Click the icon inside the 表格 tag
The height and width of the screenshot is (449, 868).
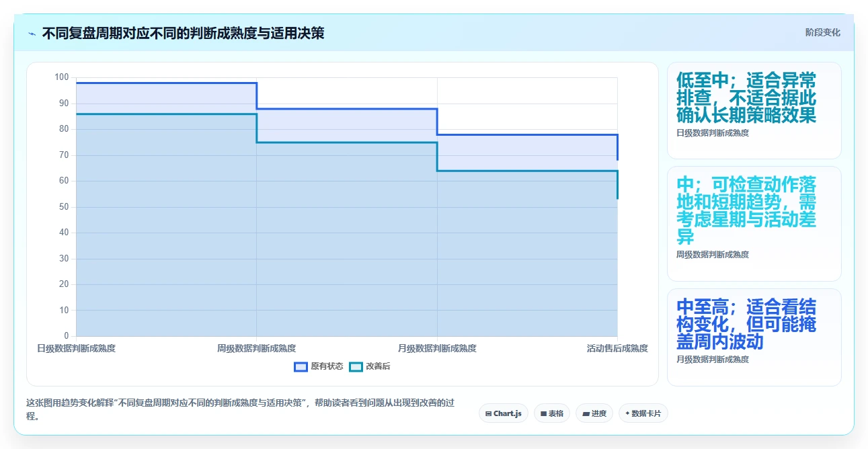point(544,414)
